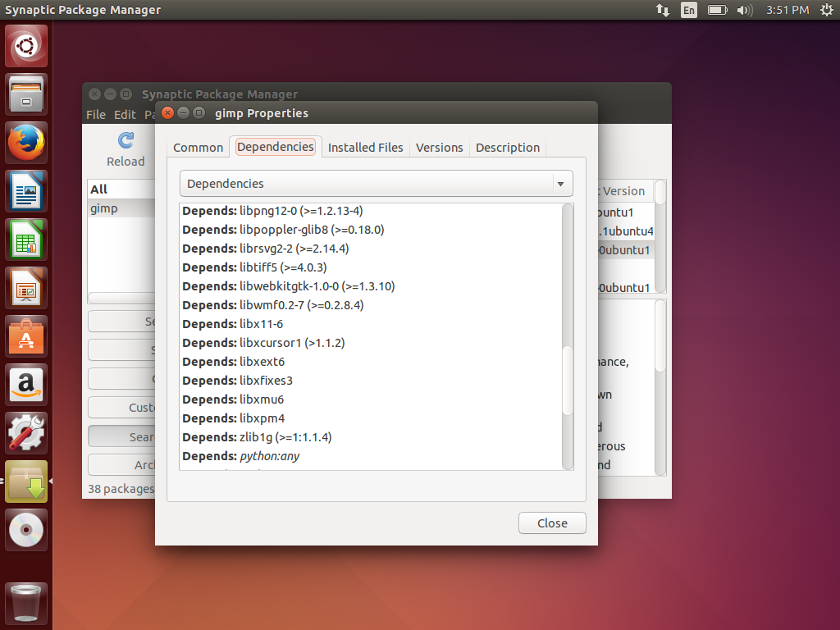Select the librsvg2-2 dependency row
The height and width of the screenshot is (630, 840).
371,249
